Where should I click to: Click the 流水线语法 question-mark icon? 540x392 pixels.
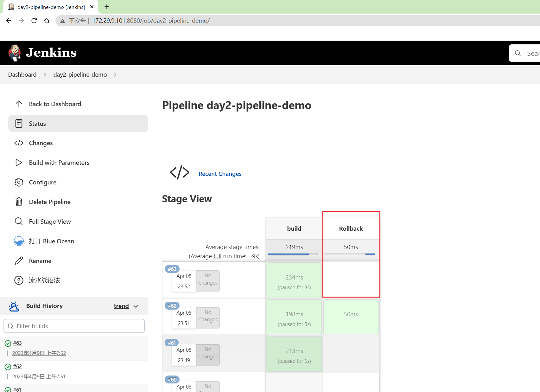pos(19,280)
